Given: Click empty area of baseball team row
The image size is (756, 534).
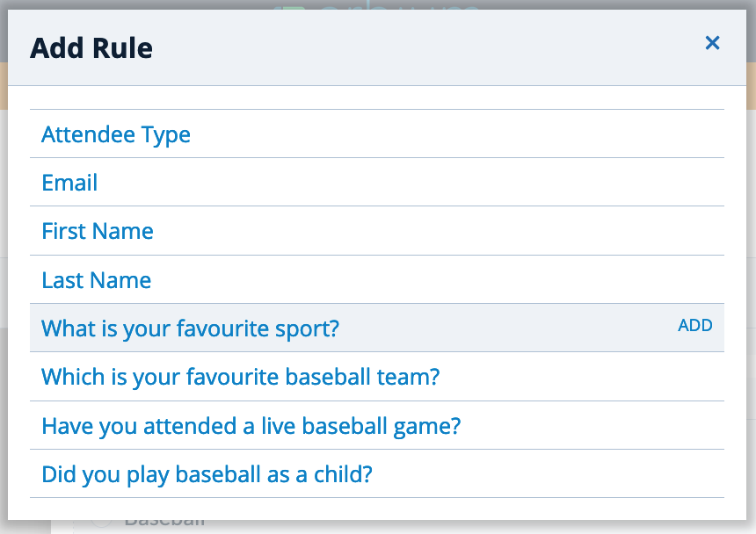Looking at the screenshot, I should pyautogui.click(x=578, y=377).
